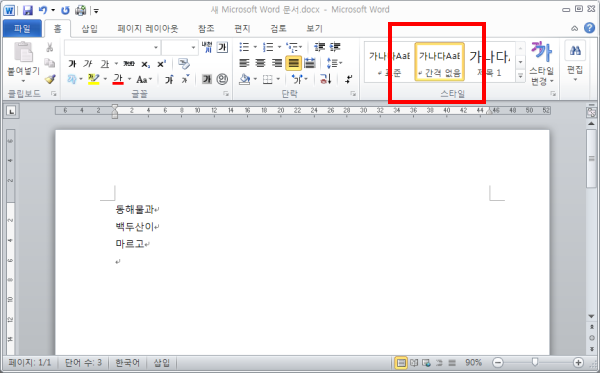Image resolution: width=600 pixels, height=373 pixels.
Task: Click the 단어 수: 3 word count
Action: [x=83, y=363]
